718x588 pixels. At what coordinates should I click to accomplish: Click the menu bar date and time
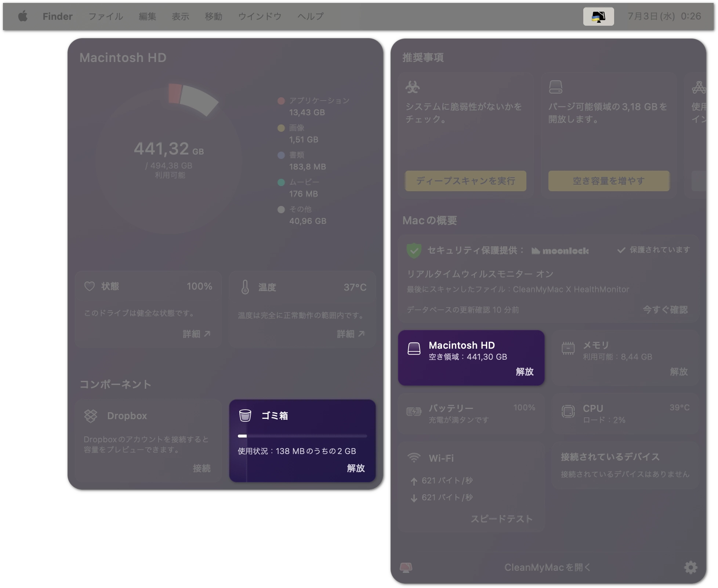[664, 17]
